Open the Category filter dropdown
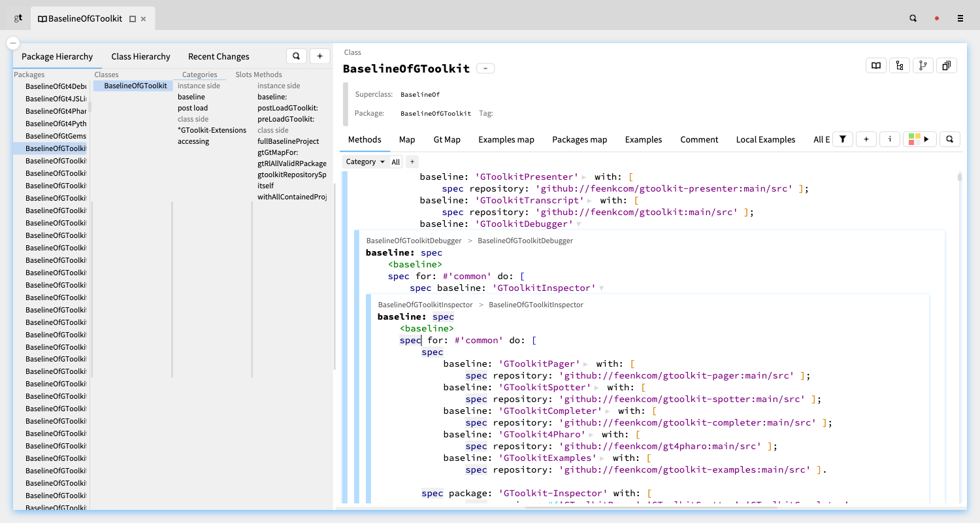 coord(365,161)
